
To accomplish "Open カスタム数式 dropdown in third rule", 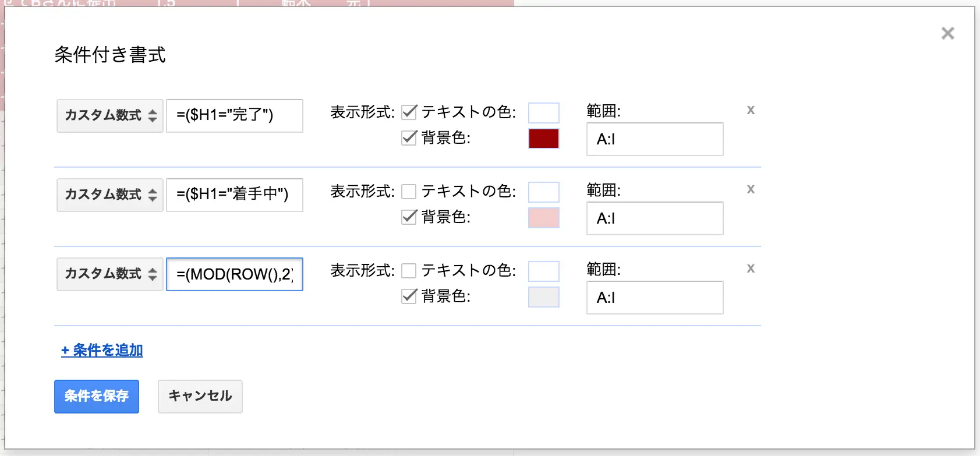I will click(109, 274).
